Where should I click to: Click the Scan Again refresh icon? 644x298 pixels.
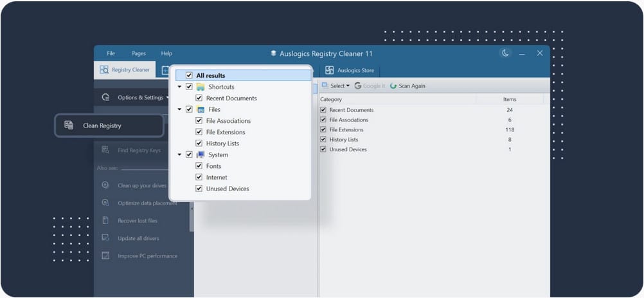(393, 86)
